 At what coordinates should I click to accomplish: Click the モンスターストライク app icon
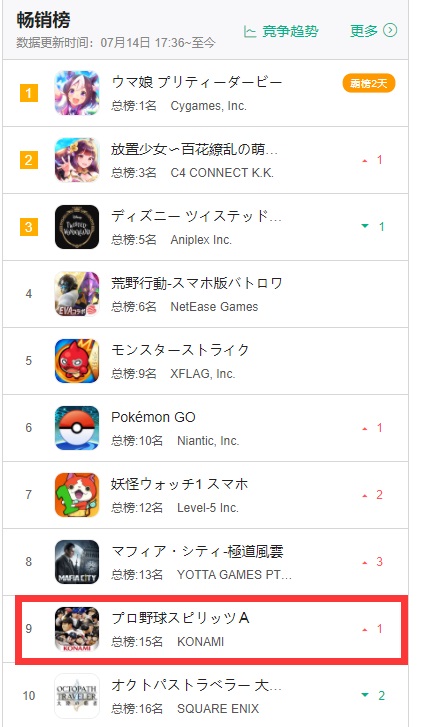(x=77, y=361)
